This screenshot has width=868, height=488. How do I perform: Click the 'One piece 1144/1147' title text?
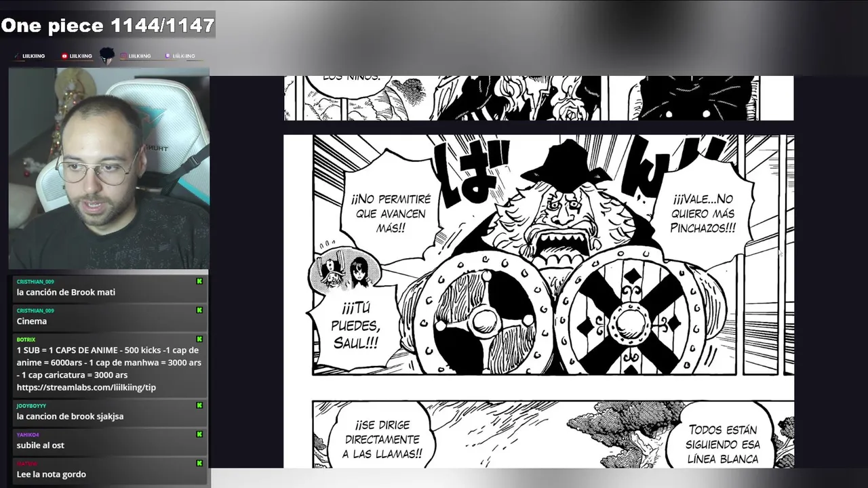108,26
